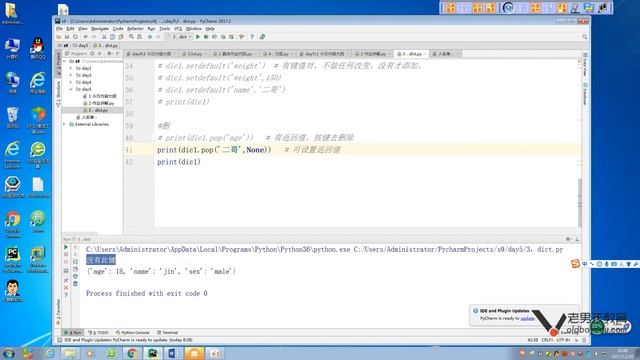Open the Python Console tool window tab

coord(133,333)
